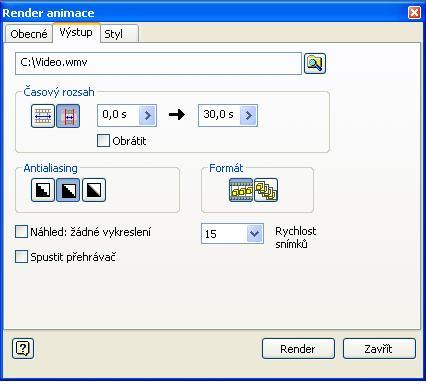Image resolution: width=426 pixels, height=385 pixels.
Task: Select specified time interval range icon
Action: pos(68,116)
